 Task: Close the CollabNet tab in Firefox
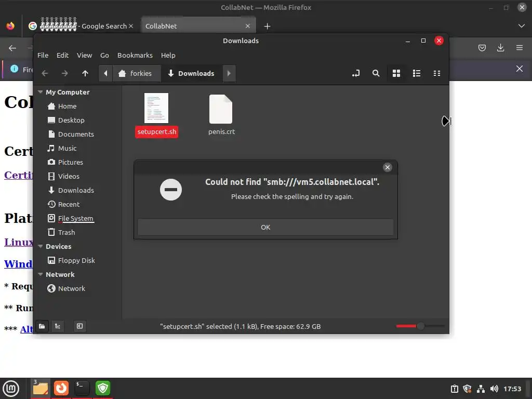pyautogui.click(x=248, y=26)
